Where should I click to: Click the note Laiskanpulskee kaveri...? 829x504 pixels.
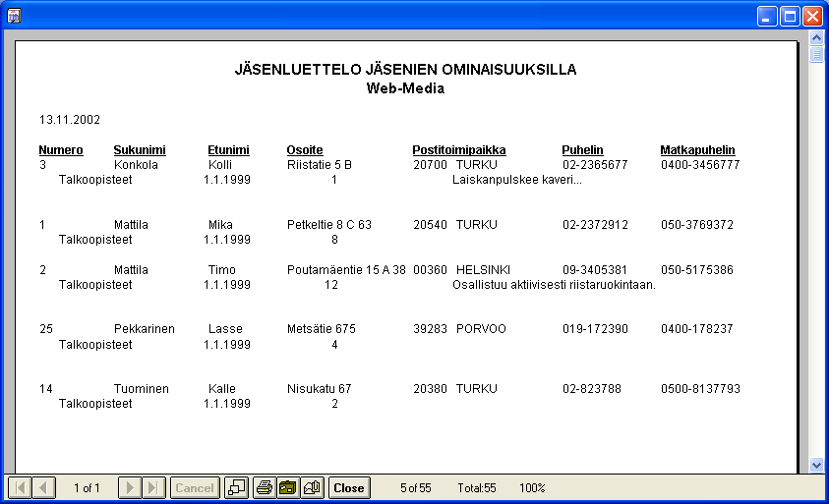pos(517,180)
